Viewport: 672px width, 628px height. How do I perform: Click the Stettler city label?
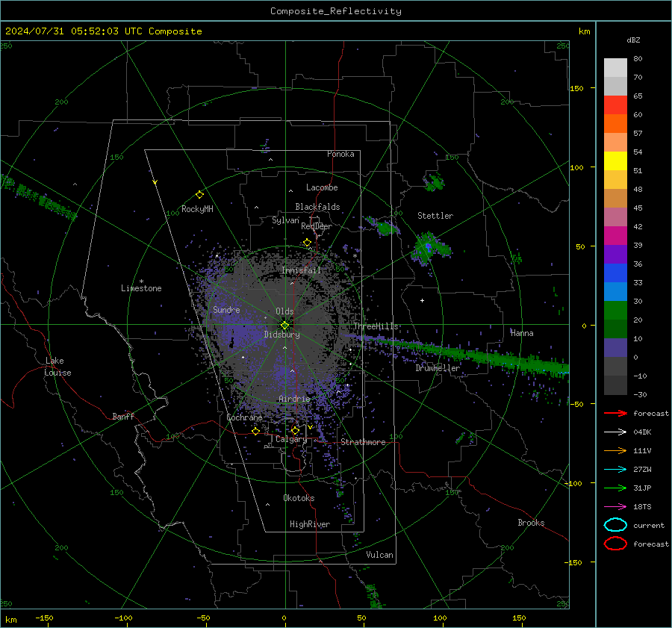coord(435,216)
